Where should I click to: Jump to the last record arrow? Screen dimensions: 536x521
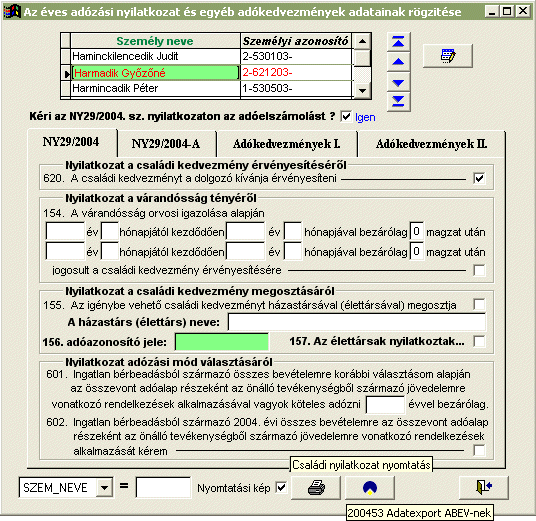coord(398,102)
